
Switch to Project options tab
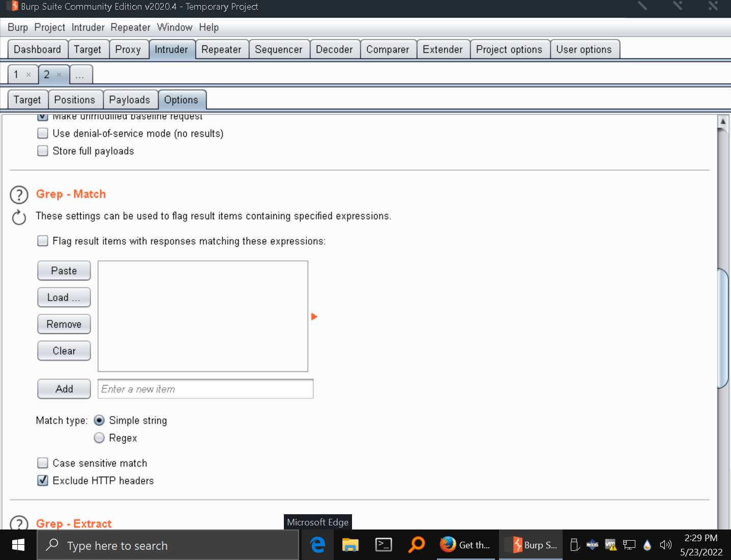click(x=509, y=49)
